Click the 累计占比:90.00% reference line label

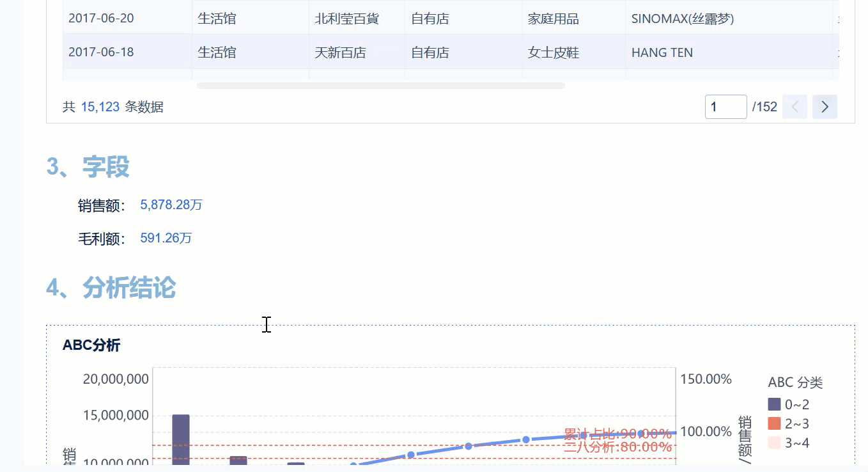click(x=618, y=434)
